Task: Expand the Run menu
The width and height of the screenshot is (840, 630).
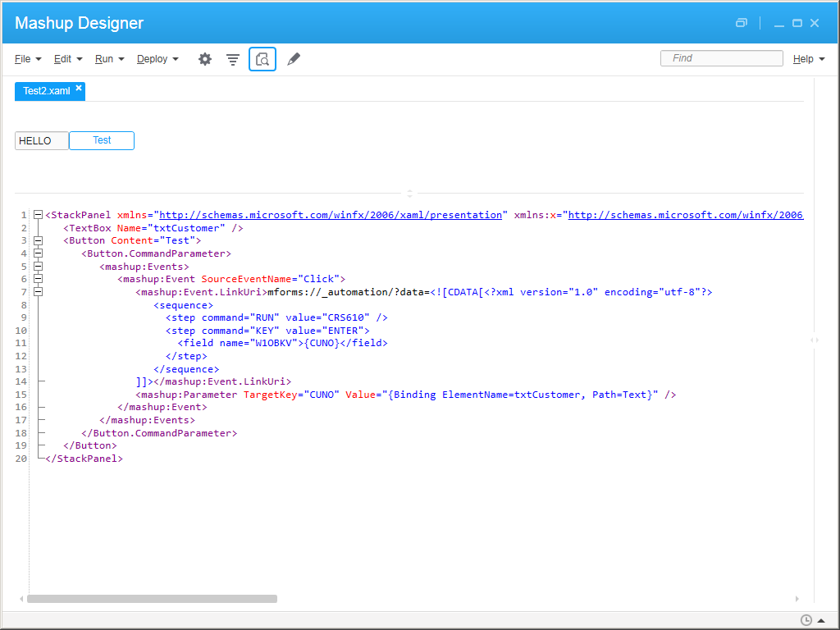Action: coord(109,59)
